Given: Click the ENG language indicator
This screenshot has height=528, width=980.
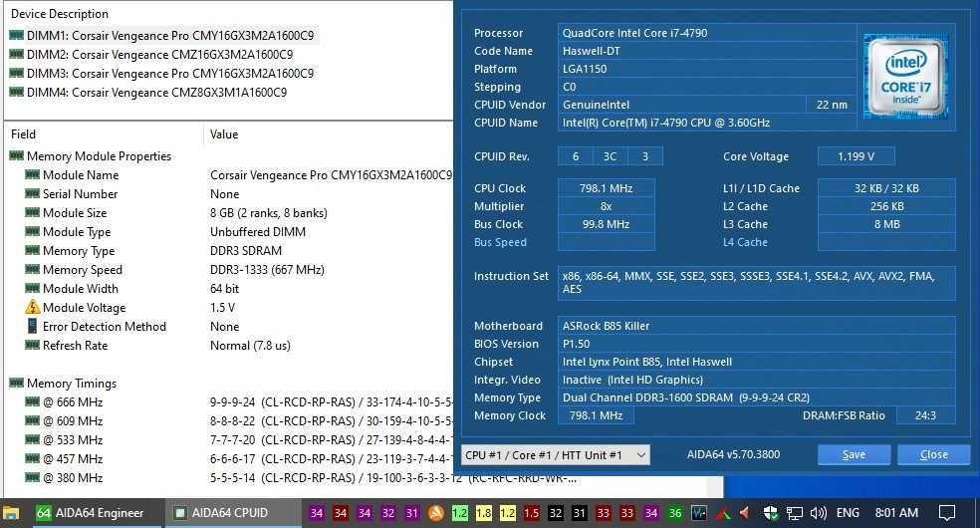Looking at the screenshot, I should 848,513.
